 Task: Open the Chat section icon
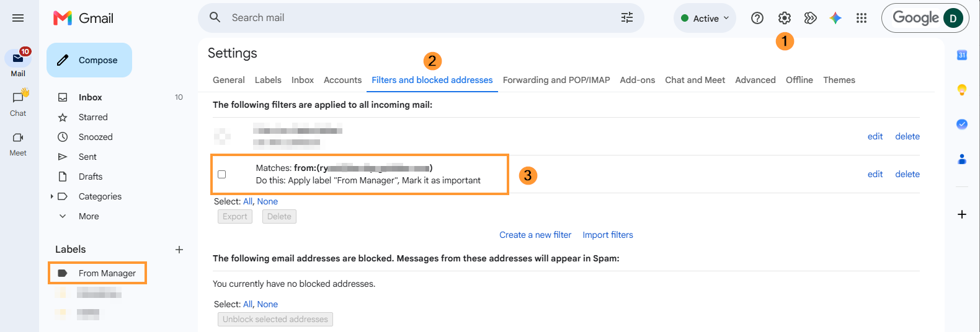pyautogui.click(x=18, y=98)
